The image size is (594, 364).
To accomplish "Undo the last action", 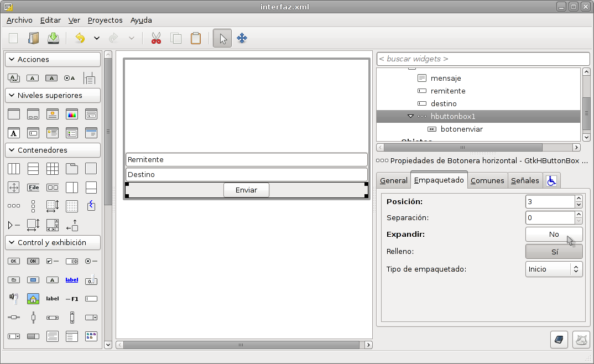I will click(80, 38).
